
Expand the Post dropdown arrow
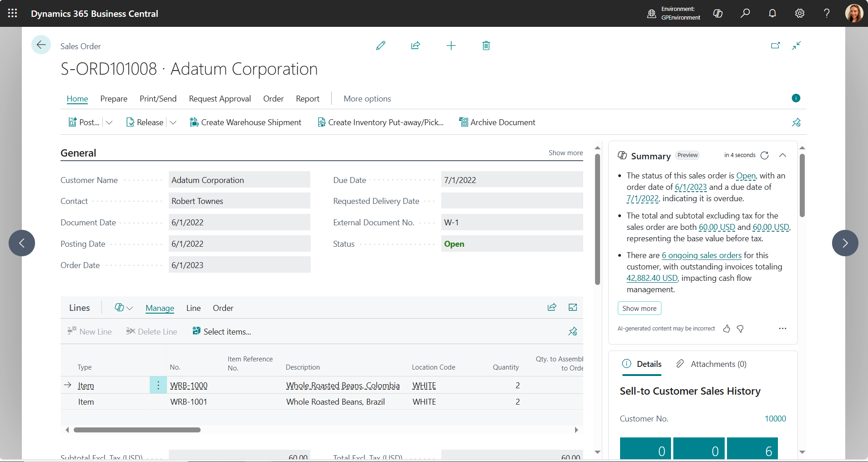109,122
